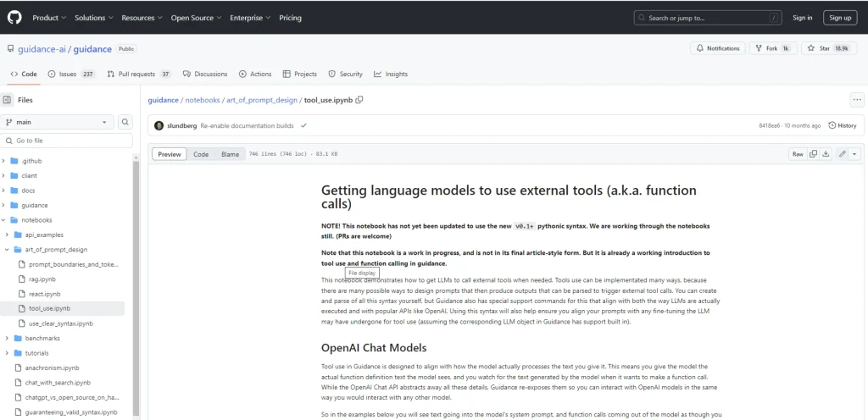Open the three-dot more options button
The height and width of the screenshot is (420, 868).
pos(856,100)
